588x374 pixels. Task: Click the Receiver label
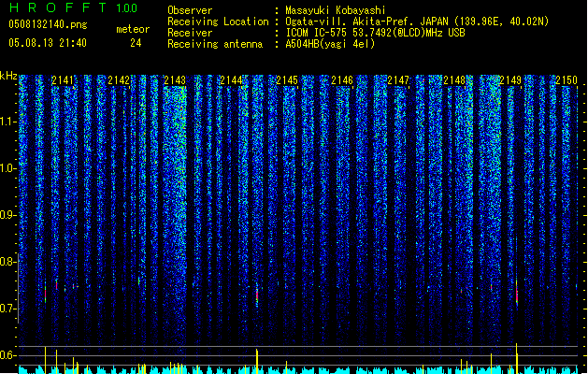click(x=190, y=33)
